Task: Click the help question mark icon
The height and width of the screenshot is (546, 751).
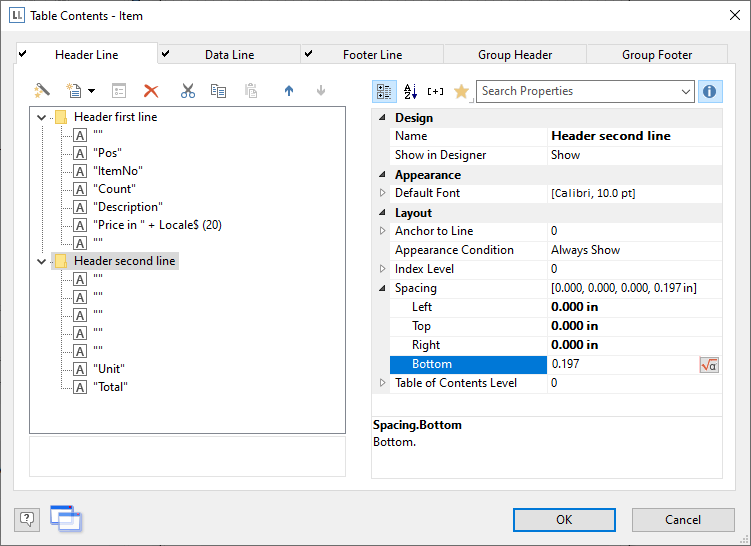Action: pyautogui.click(x=27, y=518)
